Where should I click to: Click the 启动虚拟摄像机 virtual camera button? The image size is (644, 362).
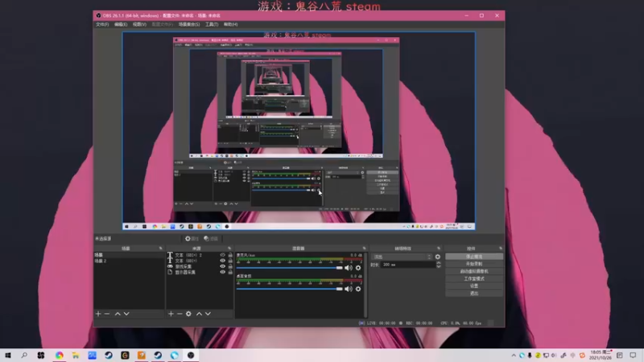tap(474, 271)
